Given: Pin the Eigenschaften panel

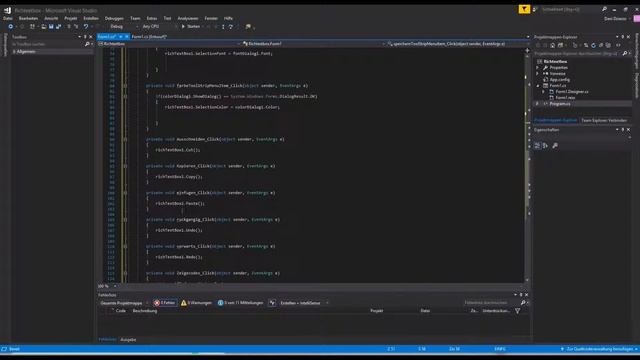Looking at the screenshot, I should pyautogui.click(x=622, y=130).
